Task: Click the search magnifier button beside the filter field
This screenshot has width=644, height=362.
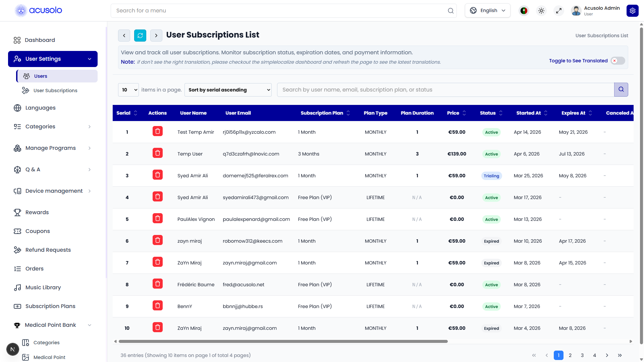Action: (x=621, y=89)
